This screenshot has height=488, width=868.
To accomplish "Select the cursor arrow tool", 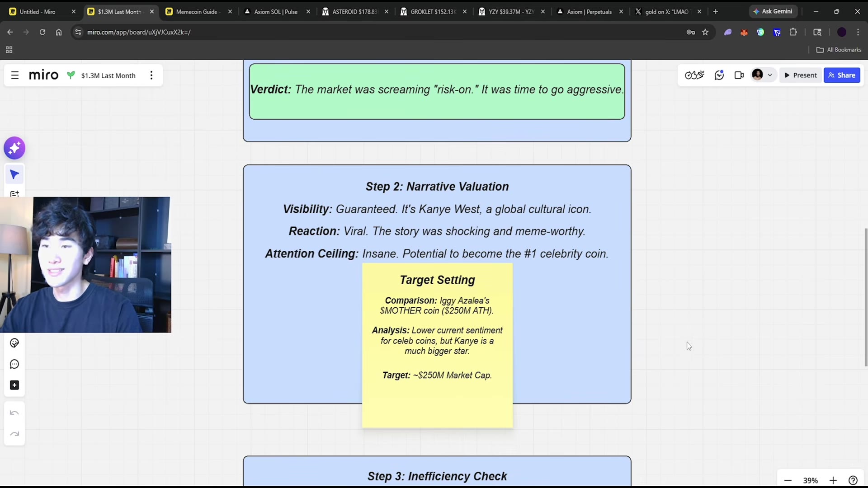I will [x=14, y=174].
